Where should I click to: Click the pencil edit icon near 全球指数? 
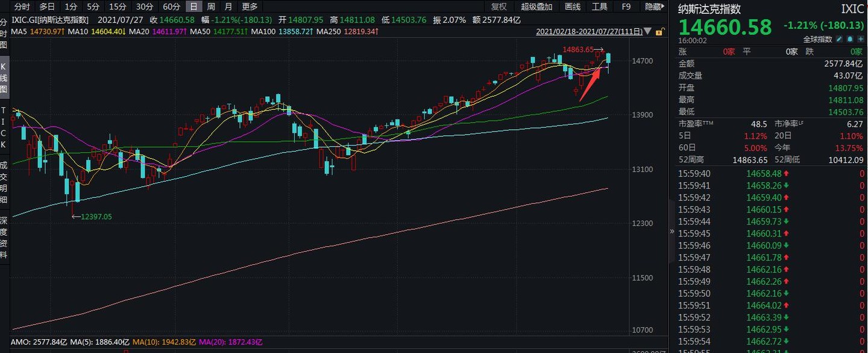[839, 39]
